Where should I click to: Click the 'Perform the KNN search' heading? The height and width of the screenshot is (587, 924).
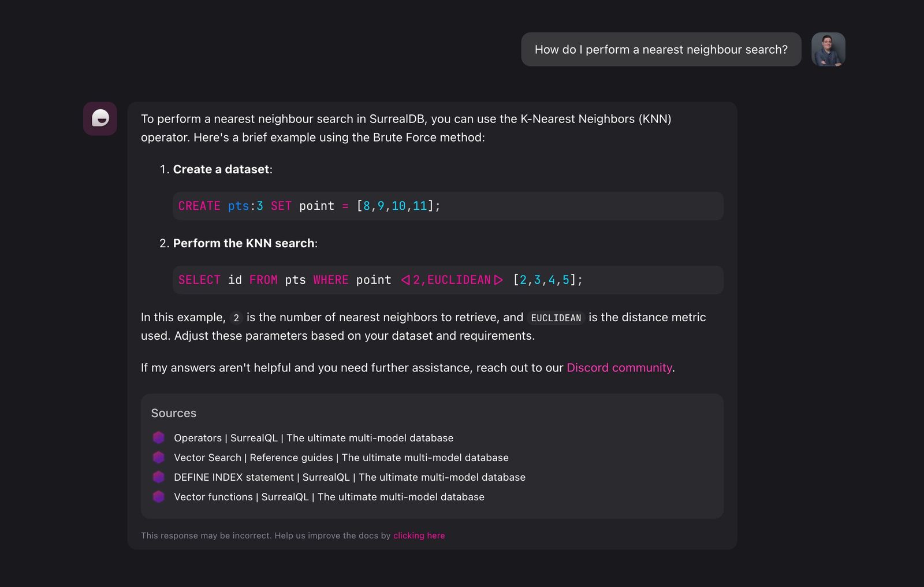coord(244,243)
